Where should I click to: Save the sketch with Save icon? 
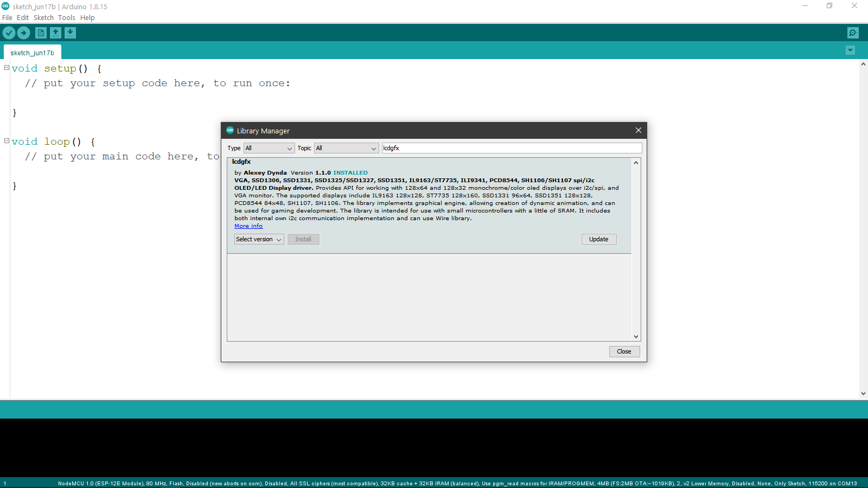[x=70, y=33]
